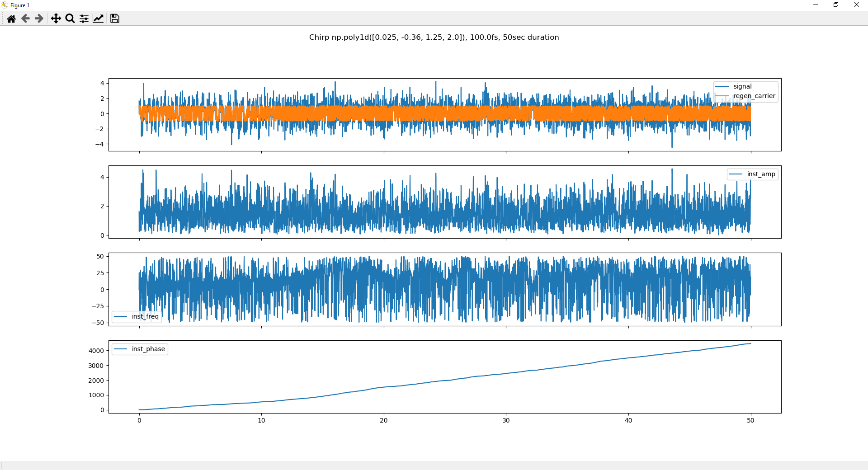Minimize the Figure 1 window

[816, 5]
